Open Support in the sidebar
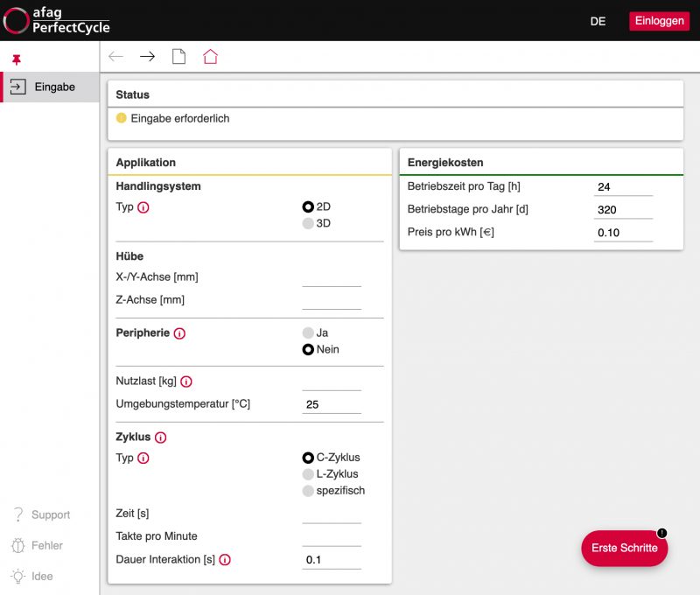 [x=42, y=514]
